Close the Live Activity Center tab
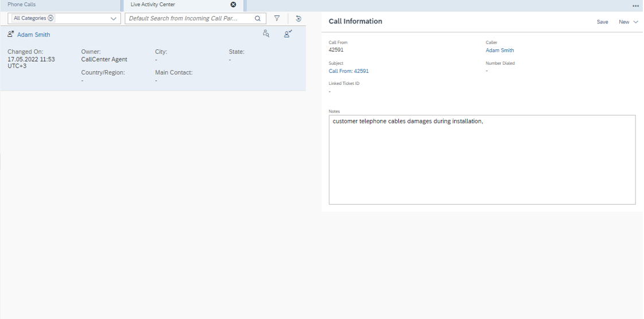Viewport: 644px width, 319px height. click(x=233, y=5)
